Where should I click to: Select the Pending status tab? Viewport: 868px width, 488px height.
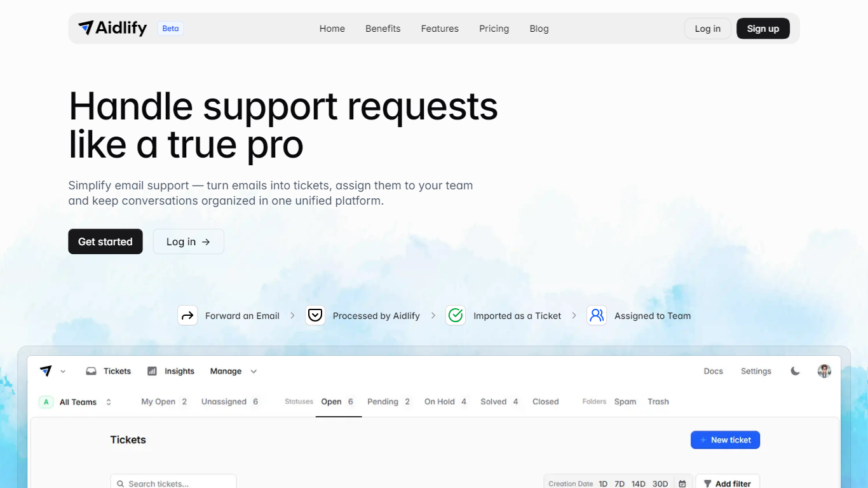coord(389,402)
